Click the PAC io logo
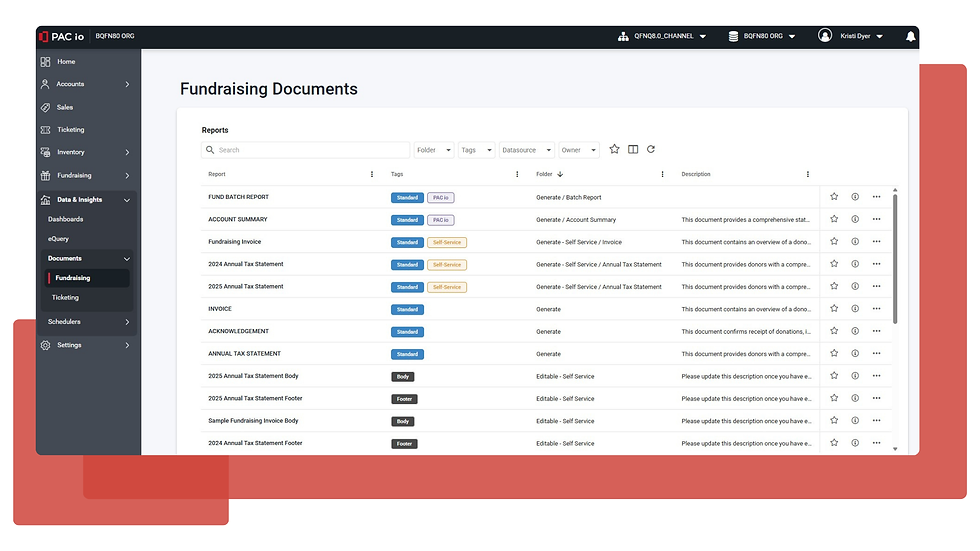This screenshot has width=980, height=551. (x=61, y=37)
